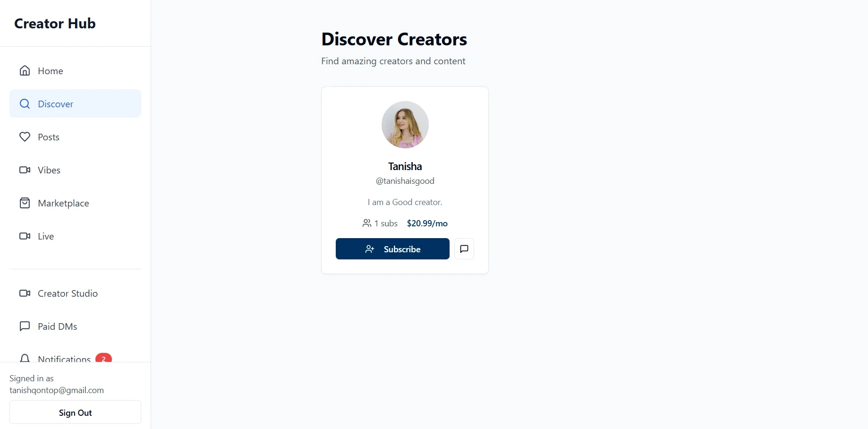Click the @tanishaisgood handle

405,181
